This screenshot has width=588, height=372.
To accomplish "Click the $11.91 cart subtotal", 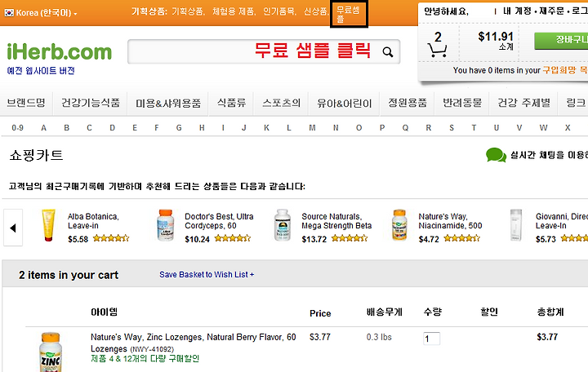I will (x=496, y=37).
